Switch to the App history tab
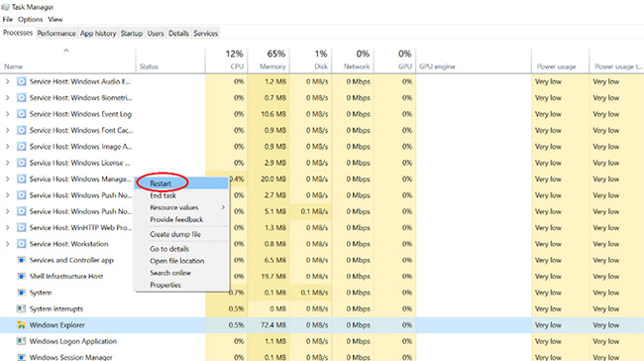Viewport: 644px width, 361px height. tap(98, 34)
